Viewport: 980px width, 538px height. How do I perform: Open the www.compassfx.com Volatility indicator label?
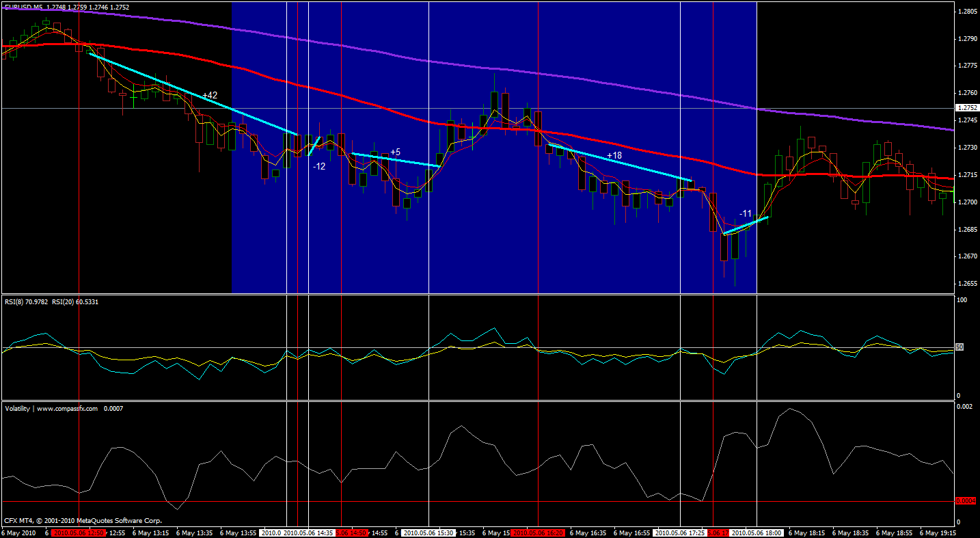tap(51, 408)
